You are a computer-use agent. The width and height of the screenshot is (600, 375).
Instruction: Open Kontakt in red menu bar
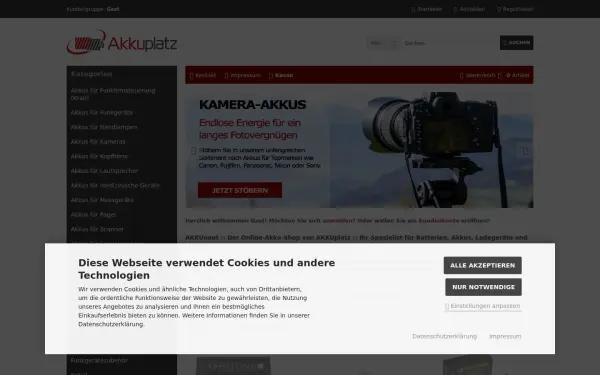pos(203,75)
